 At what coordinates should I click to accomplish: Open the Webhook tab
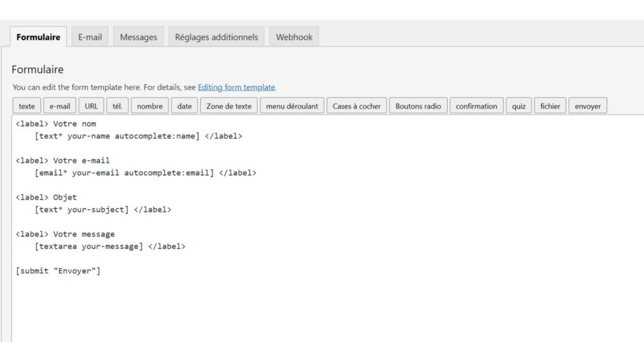pos(294,37)
